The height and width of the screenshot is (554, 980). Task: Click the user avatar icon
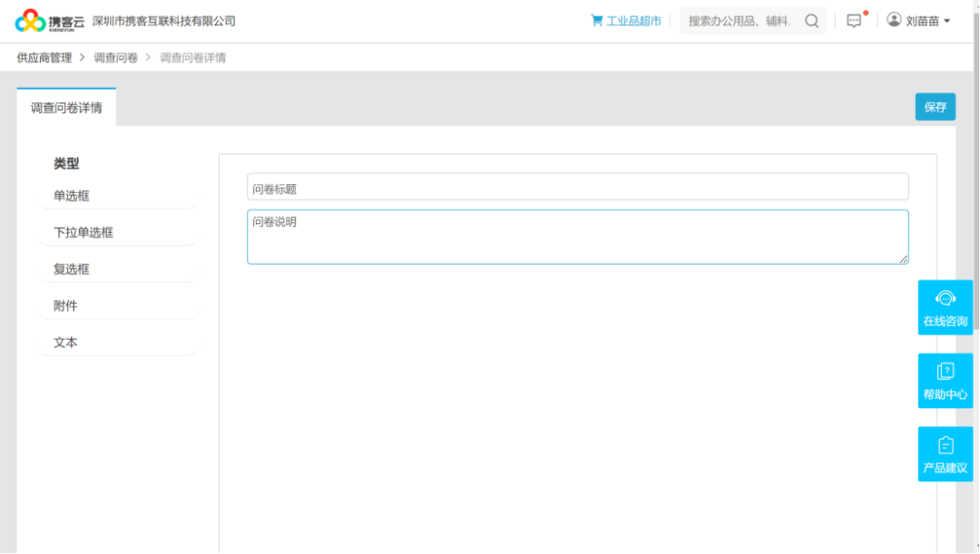[895, 20]
